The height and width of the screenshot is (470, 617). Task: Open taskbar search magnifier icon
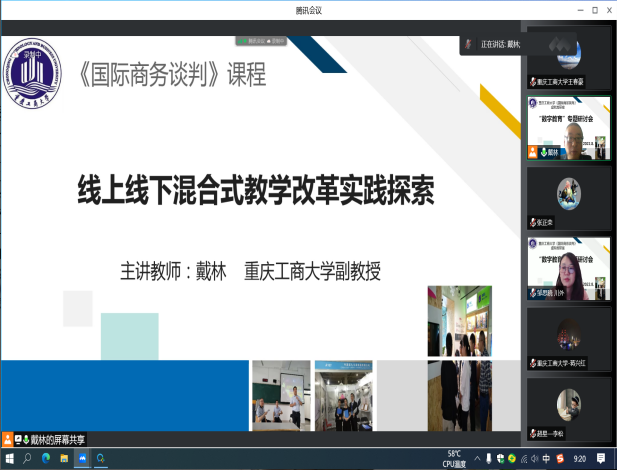(27, 460)
